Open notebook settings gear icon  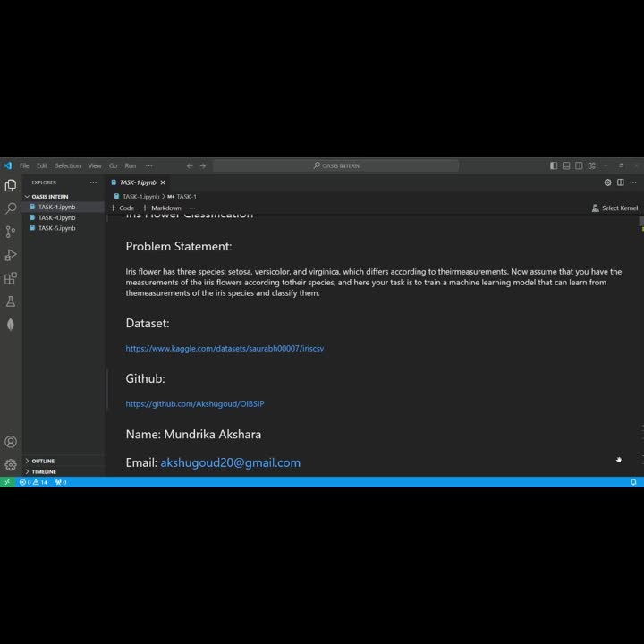coord(607,182)
